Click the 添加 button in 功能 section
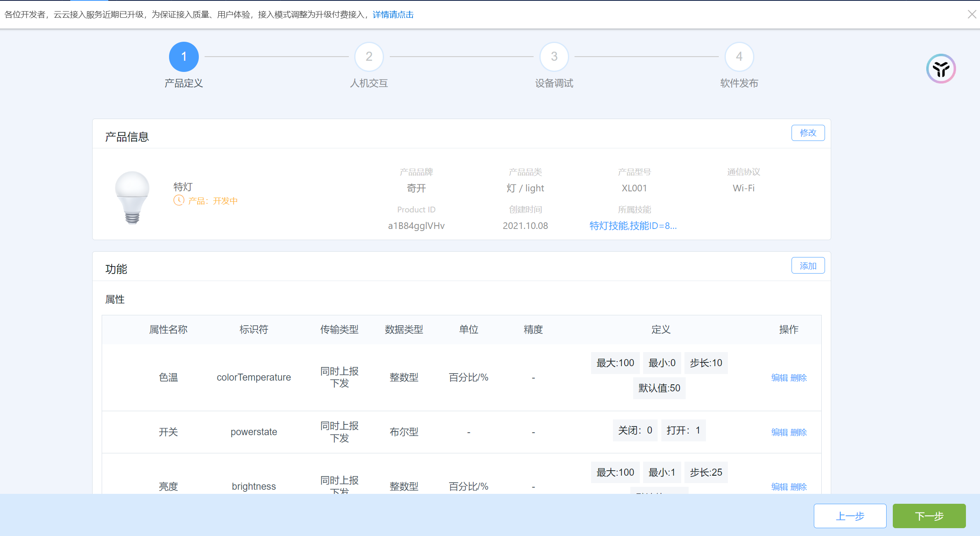The image size is (980, 536). point(808,266)
